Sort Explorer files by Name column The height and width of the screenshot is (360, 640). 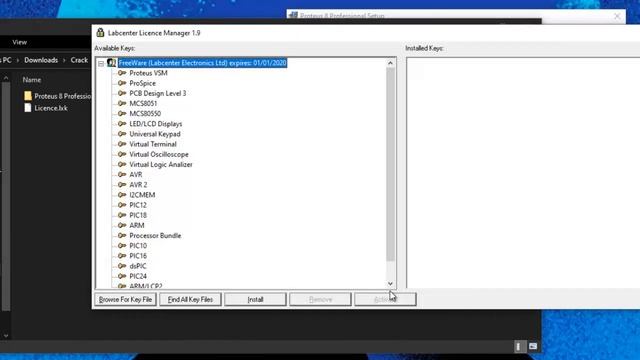[x=32, y=80]
